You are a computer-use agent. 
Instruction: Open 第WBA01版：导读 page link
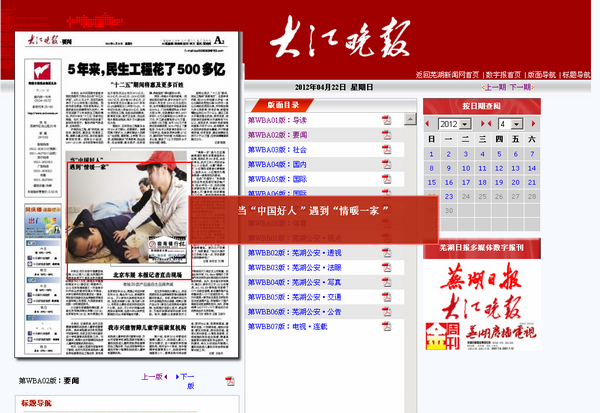click(x=277, y=120)
